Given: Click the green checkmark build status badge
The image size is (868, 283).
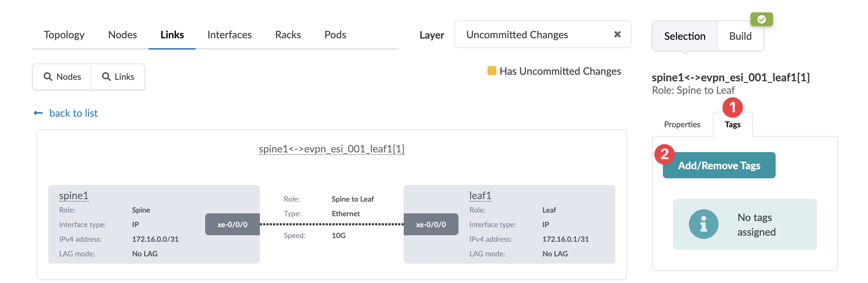Looking at the screenshot, I should point(761,19).
